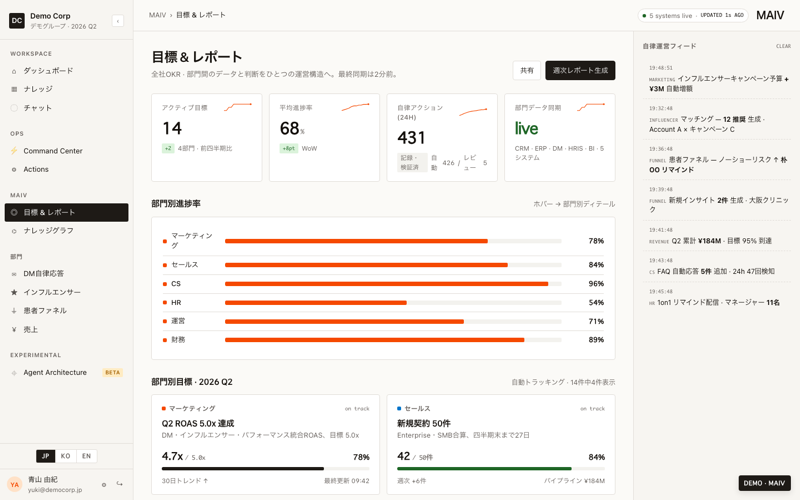Click the 30日トレンド ↑ label
The width and height of the screenshot is (800, 500).
[185, 481]
